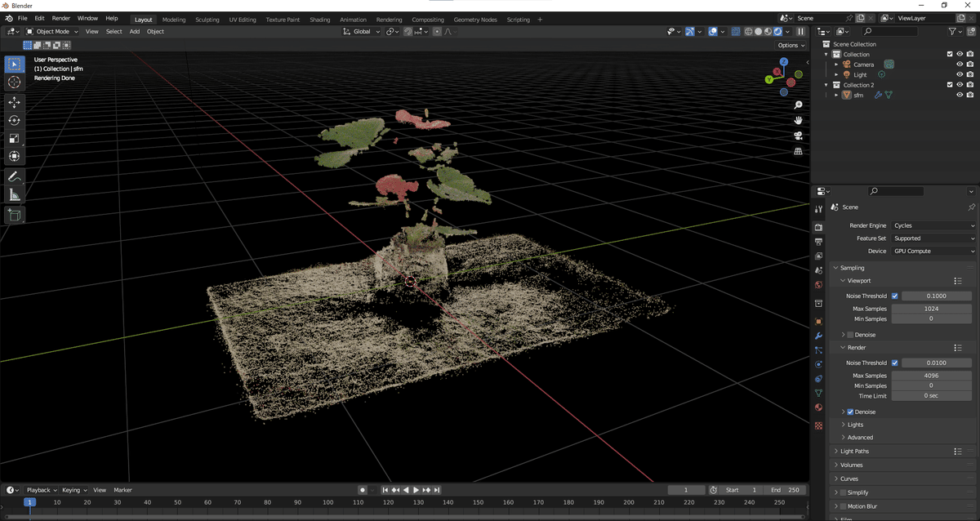The height and width of the screenshot is (521, 980).
Task: Open the File menu
Action: click(x=22, y=18)
